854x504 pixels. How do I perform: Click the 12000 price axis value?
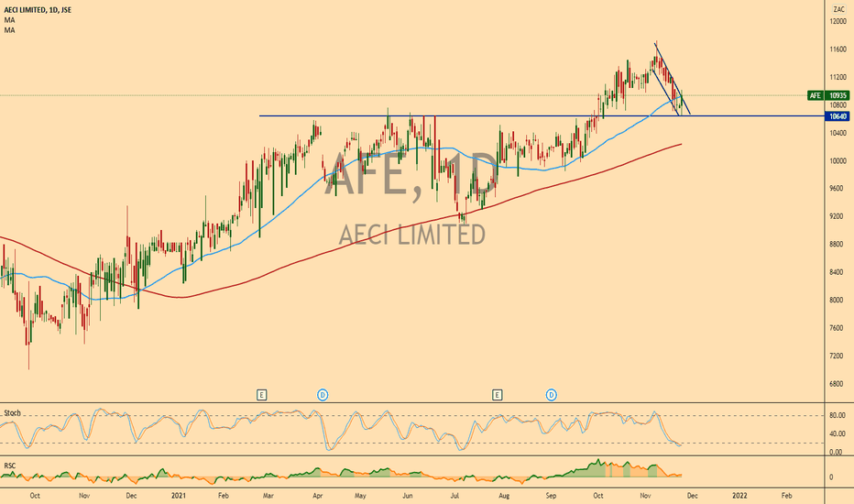tap(838, 21)
